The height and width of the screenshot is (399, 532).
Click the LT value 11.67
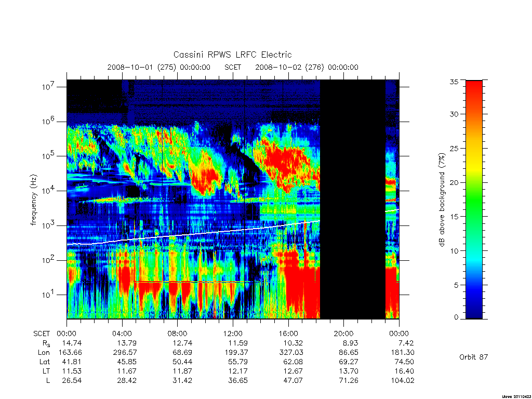(x=127, y=371)
